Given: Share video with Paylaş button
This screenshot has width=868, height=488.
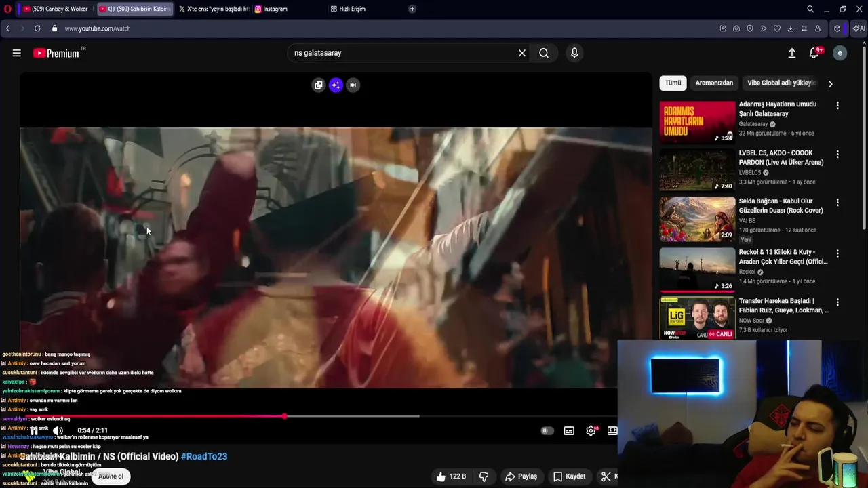Looking at the screenshot, I should pos(521,476).
